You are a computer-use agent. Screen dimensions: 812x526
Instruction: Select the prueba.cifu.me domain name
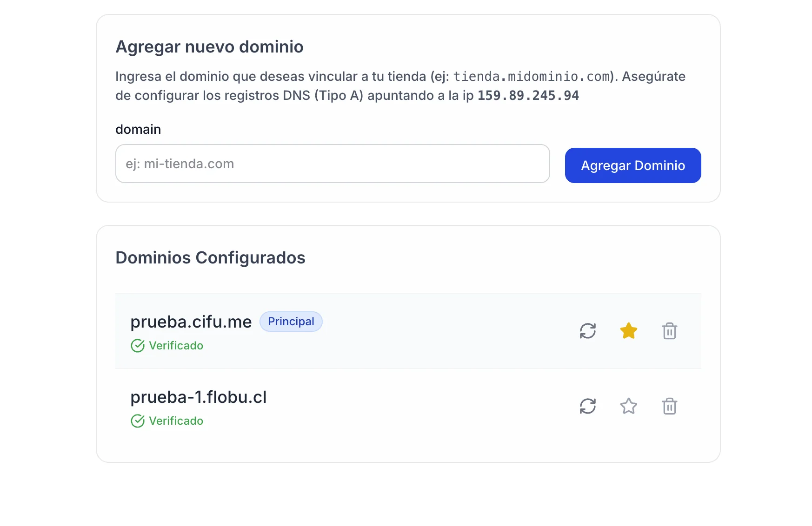[x=191, y=322]
